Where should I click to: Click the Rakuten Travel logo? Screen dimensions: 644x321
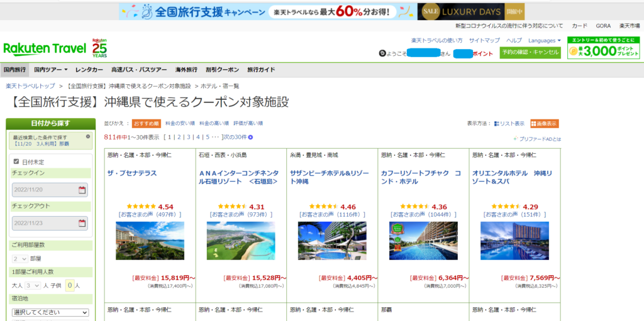click(45, 48)
